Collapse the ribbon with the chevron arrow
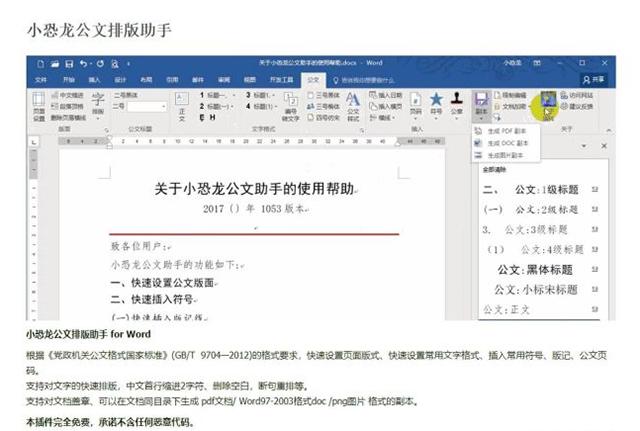Image resolution: width=640 pixels, height=431 pixels. point(609,130)
